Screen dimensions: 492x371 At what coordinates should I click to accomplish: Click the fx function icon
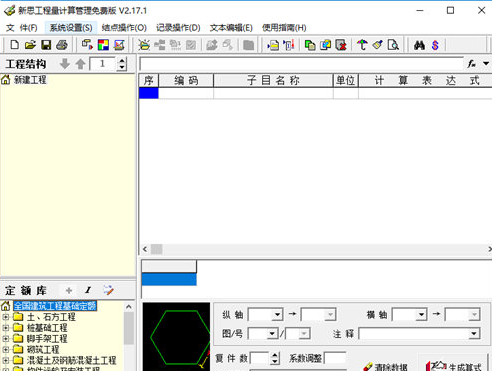pyautogui.click(x=471, y=63)
